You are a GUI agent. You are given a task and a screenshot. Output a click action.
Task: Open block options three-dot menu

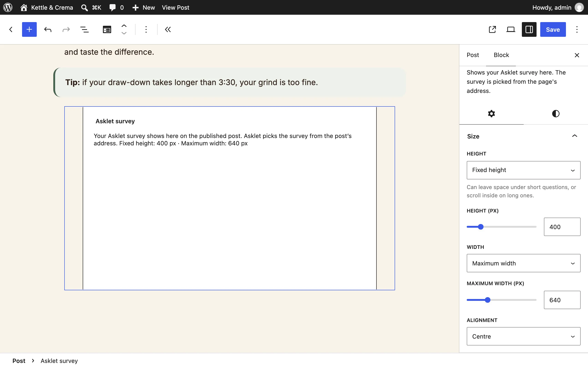pos(146,29)
